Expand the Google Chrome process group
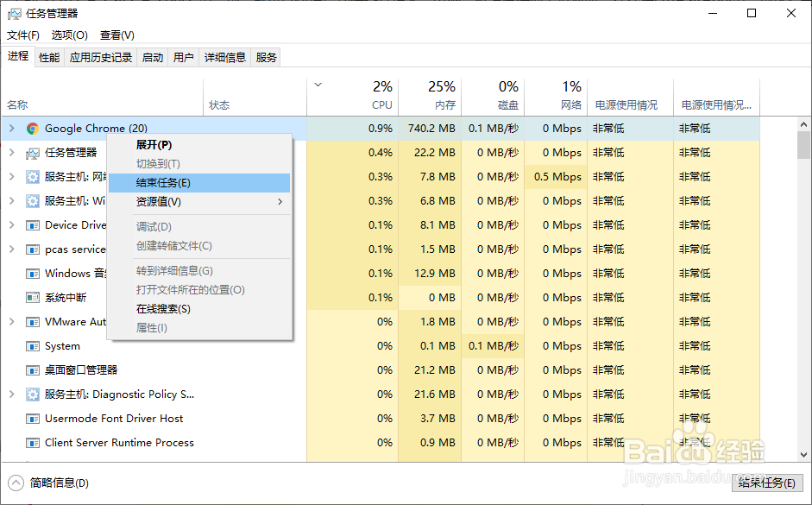 point(10,128)
